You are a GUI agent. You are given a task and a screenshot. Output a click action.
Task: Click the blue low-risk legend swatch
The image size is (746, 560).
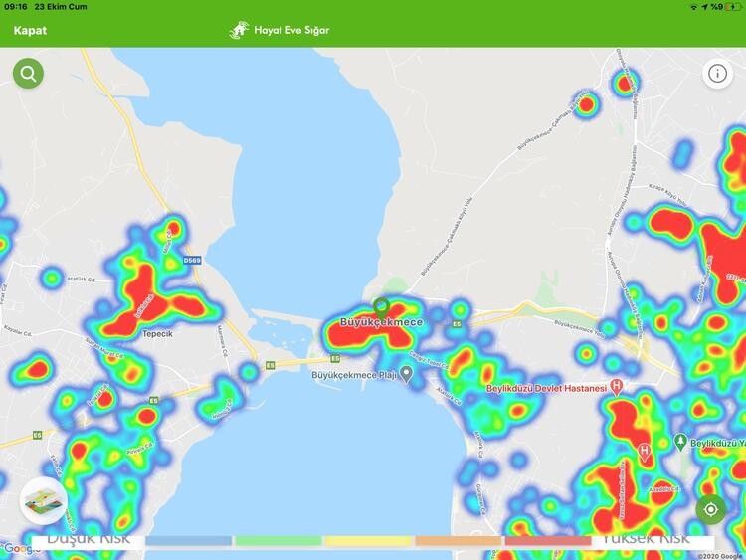pos(188,541)
